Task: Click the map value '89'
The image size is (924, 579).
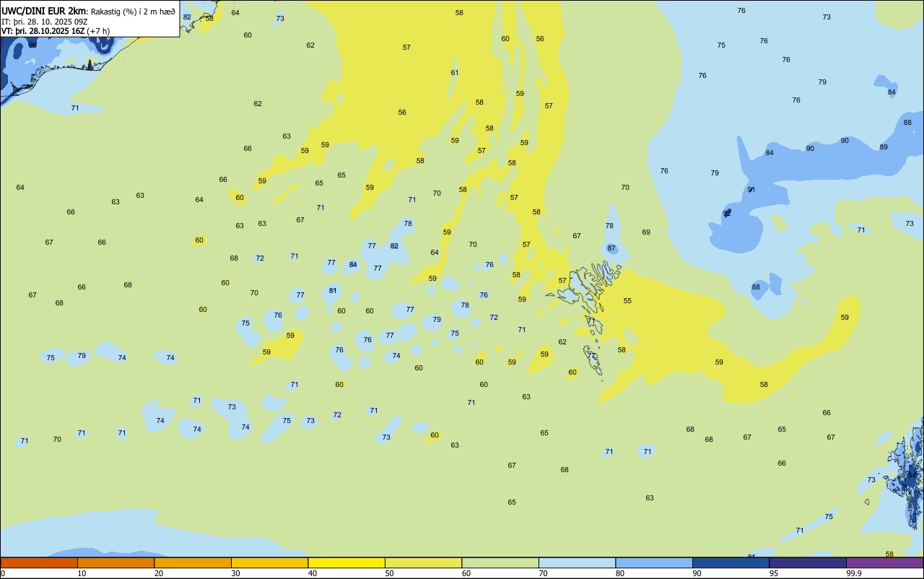Action: (x=884, y=147)
